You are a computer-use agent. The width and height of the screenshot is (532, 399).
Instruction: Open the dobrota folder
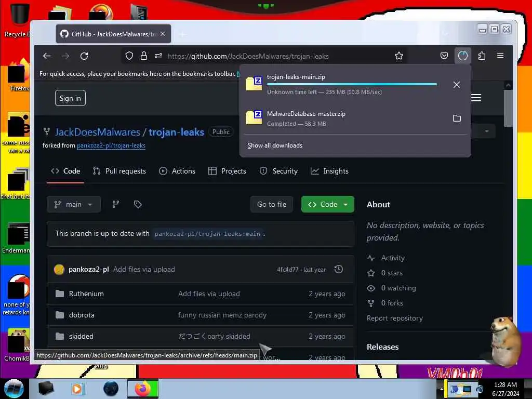click(x=82, y=315)
